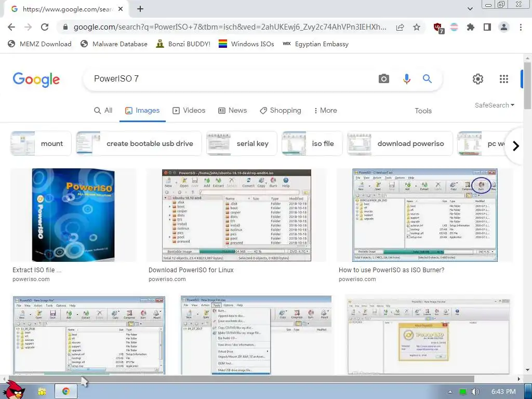
Task: Switch to the News tab
Action: coord(232,111)
